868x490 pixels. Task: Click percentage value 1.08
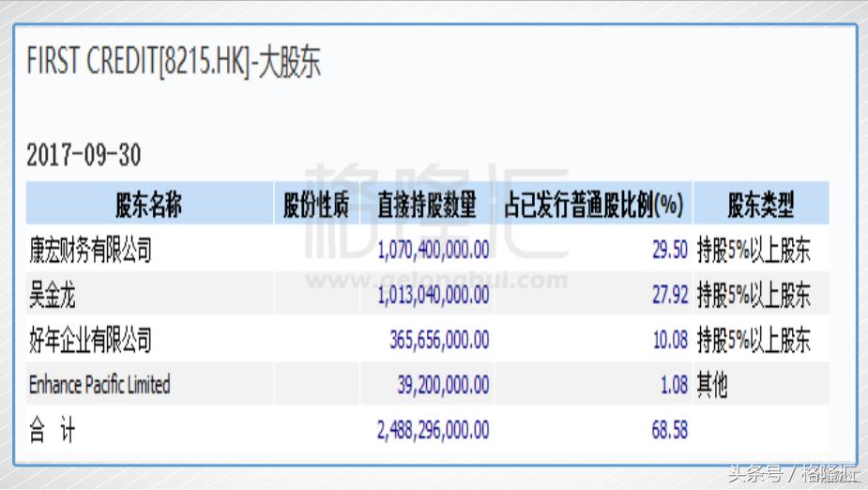click(675, 385)
